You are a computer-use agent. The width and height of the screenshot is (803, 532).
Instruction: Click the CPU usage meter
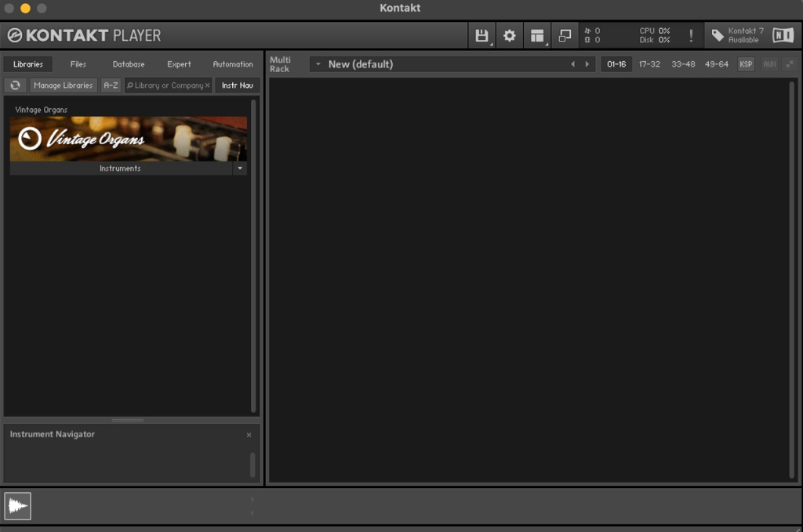[x=655, y=31]
